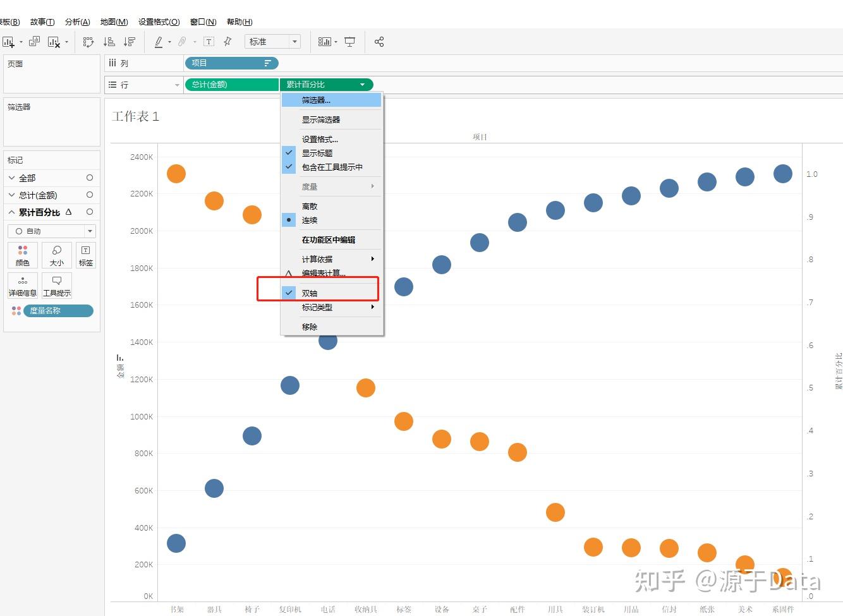Open the 标准 fit dropdown
Viewport: 843px width, 616px height.
pyautogui.click(x=272, y=42)
